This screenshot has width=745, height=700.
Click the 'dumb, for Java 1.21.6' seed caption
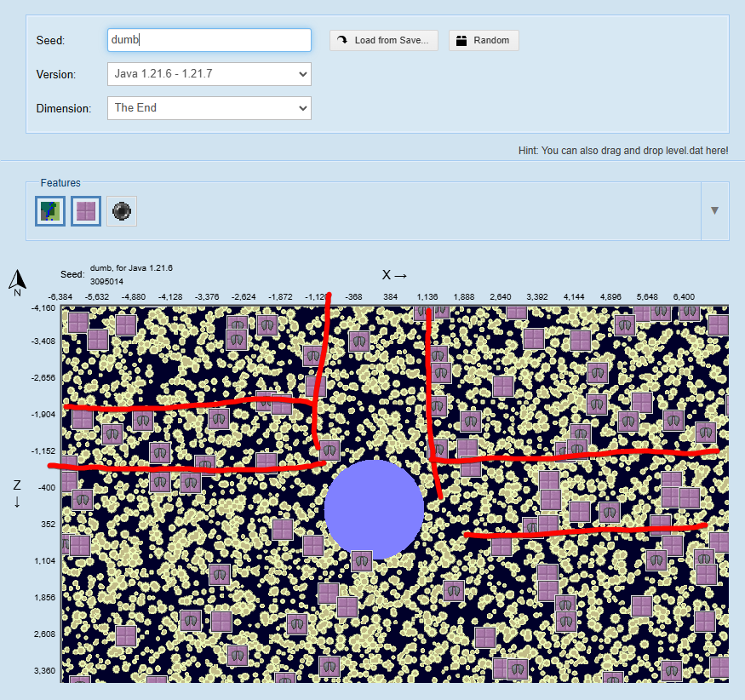click(x=131, y=268)
